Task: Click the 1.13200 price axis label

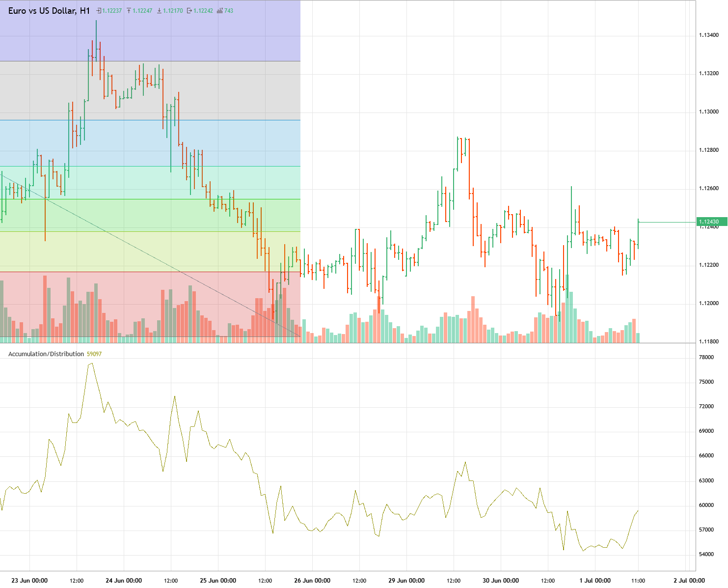Action: point(709,74)
